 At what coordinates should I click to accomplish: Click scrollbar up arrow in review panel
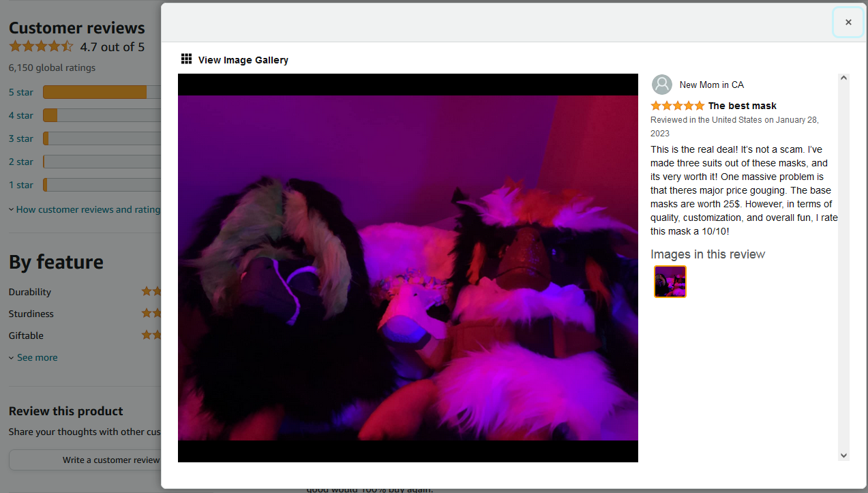pyautogui.click(x=843, y=78)
